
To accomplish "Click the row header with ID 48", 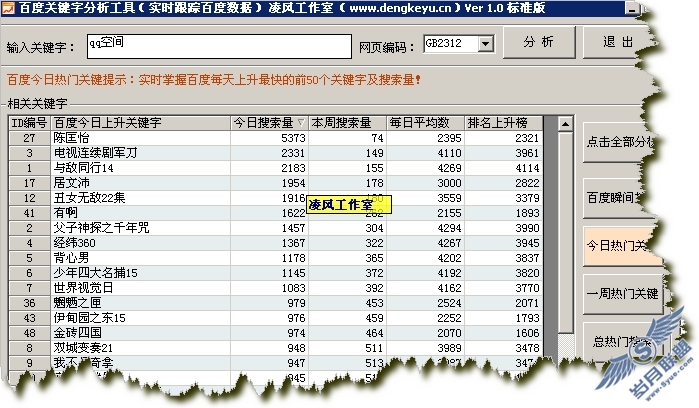I will 29,333.
